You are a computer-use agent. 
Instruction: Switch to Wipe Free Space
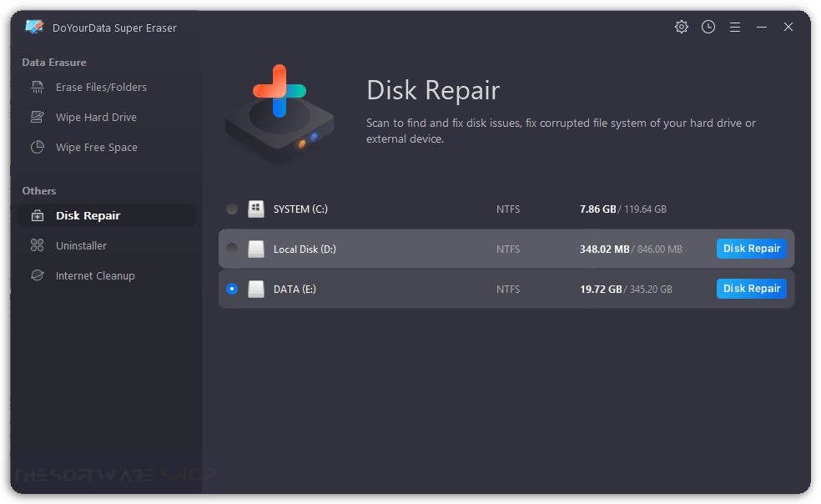coord(107,147)
